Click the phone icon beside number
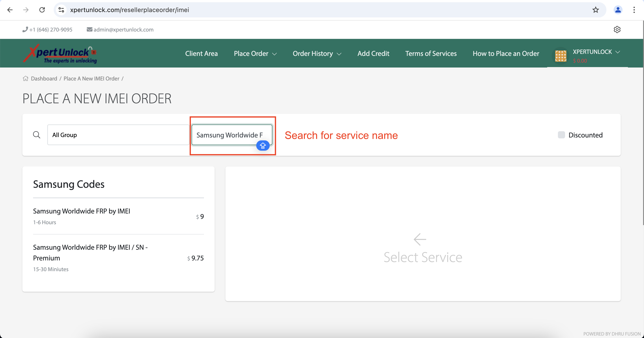Viewport: 644px width, 338px height. pos(25,30)
